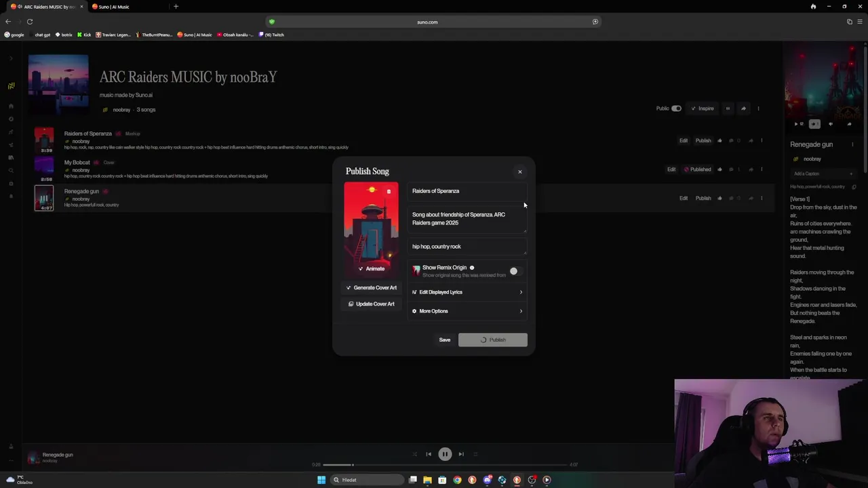Share the My Bobcat song
Screen dimensions: 868x488
(x=750, y=169)
